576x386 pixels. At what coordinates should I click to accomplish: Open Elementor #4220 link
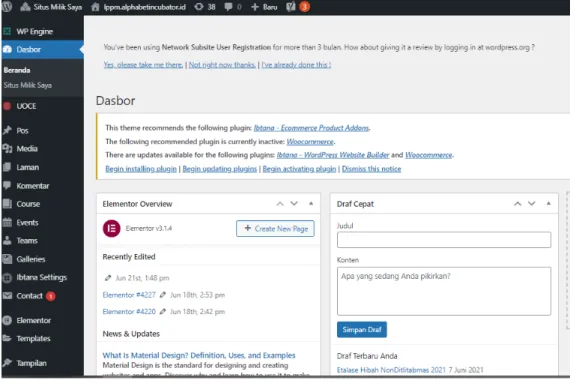129,312
